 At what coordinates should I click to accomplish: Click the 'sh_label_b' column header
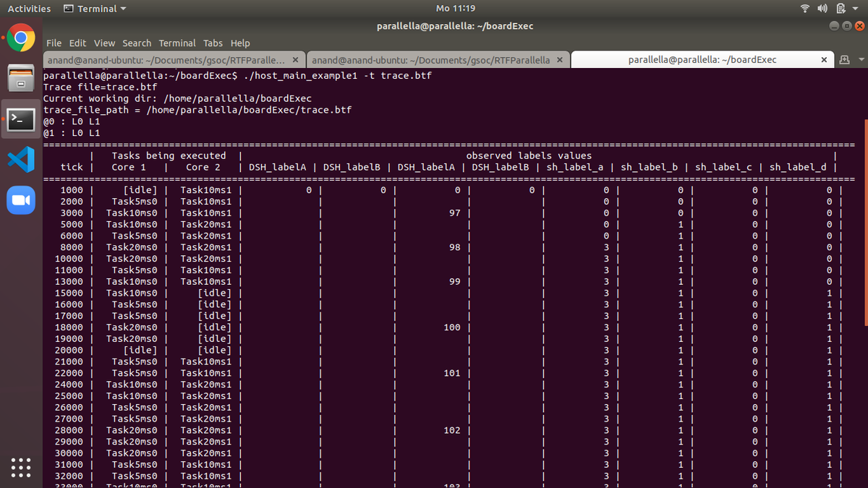tap(650, 167)
